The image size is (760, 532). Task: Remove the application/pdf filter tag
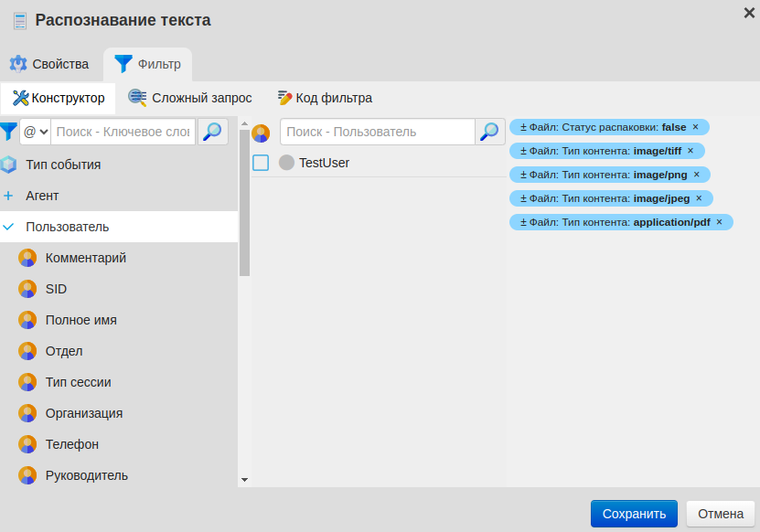(x=719, y=222)
